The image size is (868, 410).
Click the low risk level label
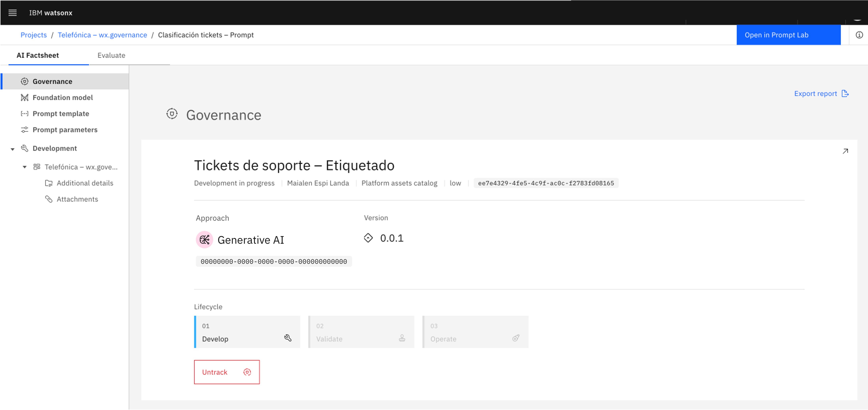click(x=455, y=183)
